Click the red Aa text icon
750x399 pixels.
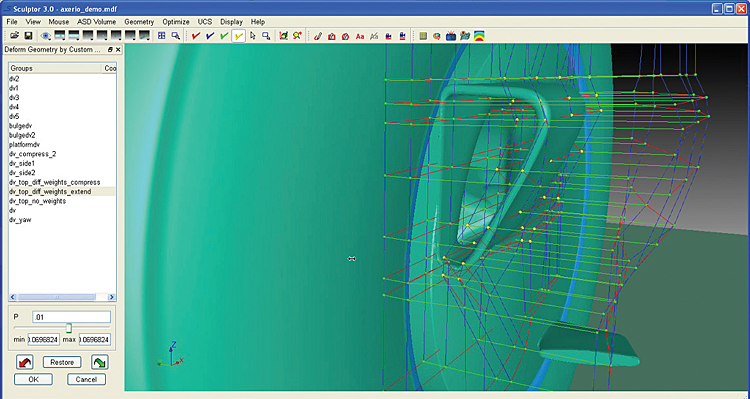(360, 36)
